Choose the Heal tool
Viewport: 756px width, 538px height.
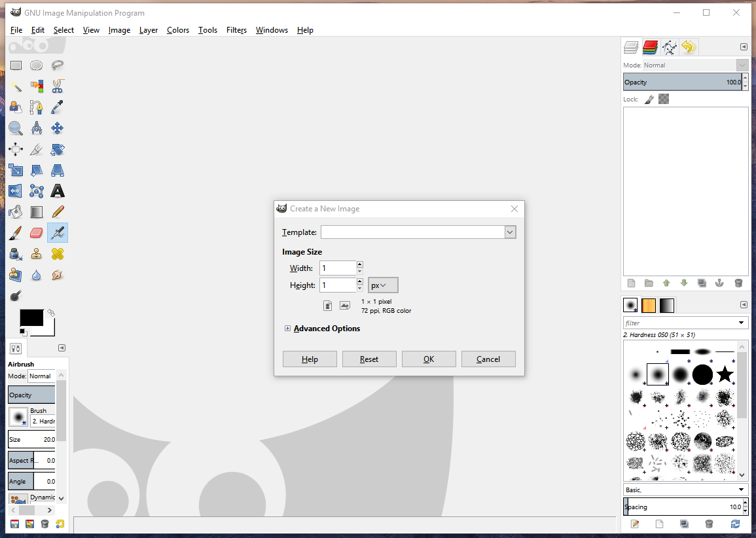pyautogui.click(x=58, y=254)
